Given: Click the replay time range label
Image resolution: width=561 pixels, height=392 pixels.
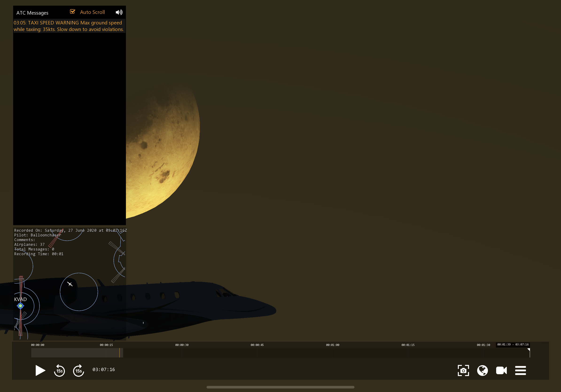Looking at the screenshot, I should click(513, 345).
